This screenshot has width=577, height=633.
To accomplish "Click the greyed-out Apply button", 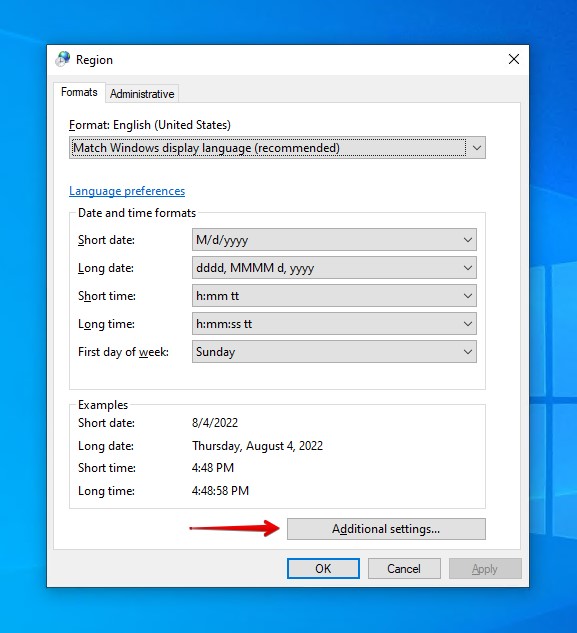I will click(485, 568).
